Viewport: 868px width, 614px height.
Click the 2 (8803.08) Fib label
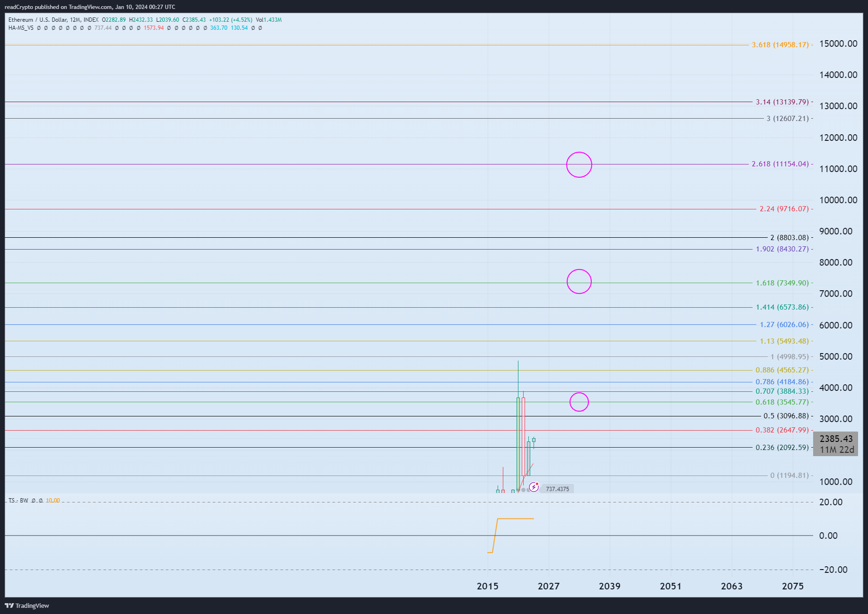(789, 238)
